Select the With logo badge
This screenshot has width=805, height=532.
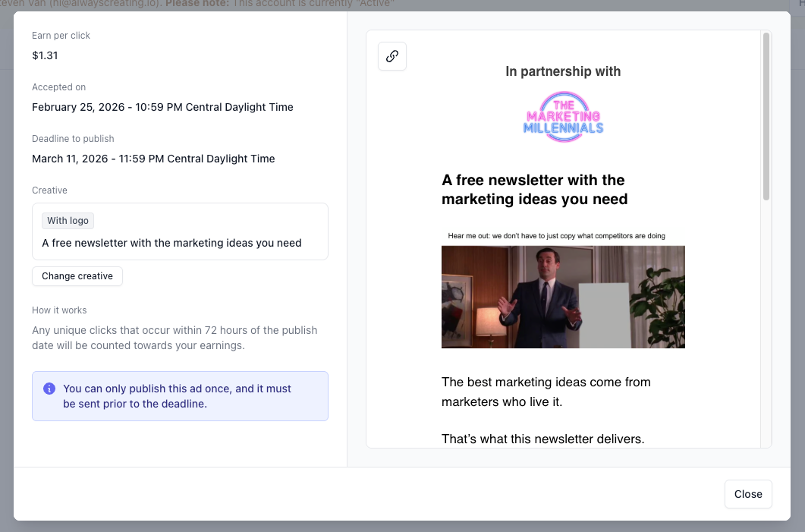click(x=68, y=221)
